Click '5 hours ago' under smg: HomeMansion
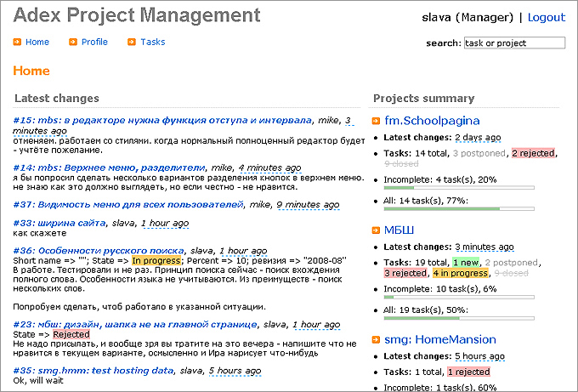The image size is (578, 392). pos(479,356)
